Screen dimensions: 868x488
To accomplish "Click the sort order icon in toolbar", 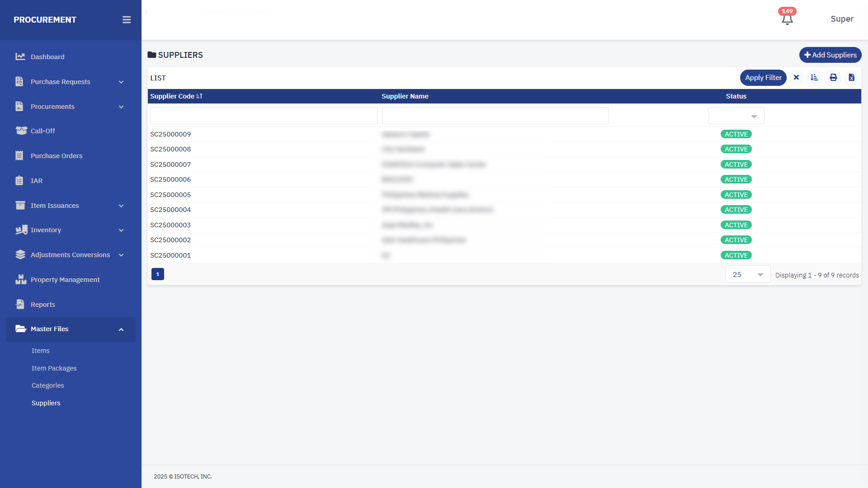I will (814, 78).
